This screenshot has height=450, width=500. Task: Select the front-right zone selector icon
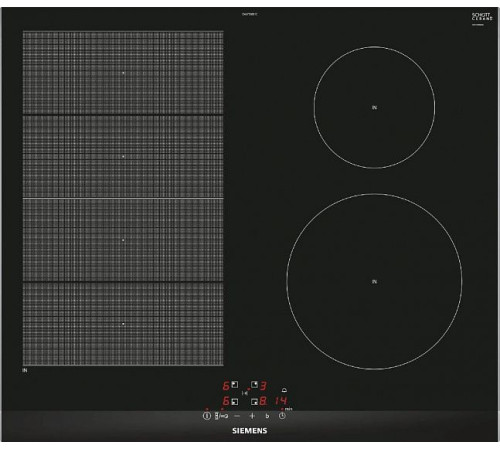point(255,401)
